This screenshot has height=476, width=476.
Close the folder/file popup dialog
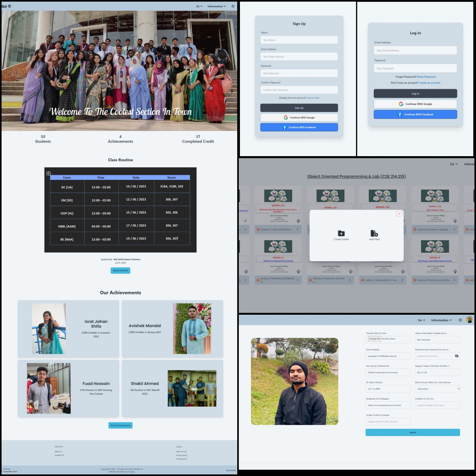coord(399,214)
